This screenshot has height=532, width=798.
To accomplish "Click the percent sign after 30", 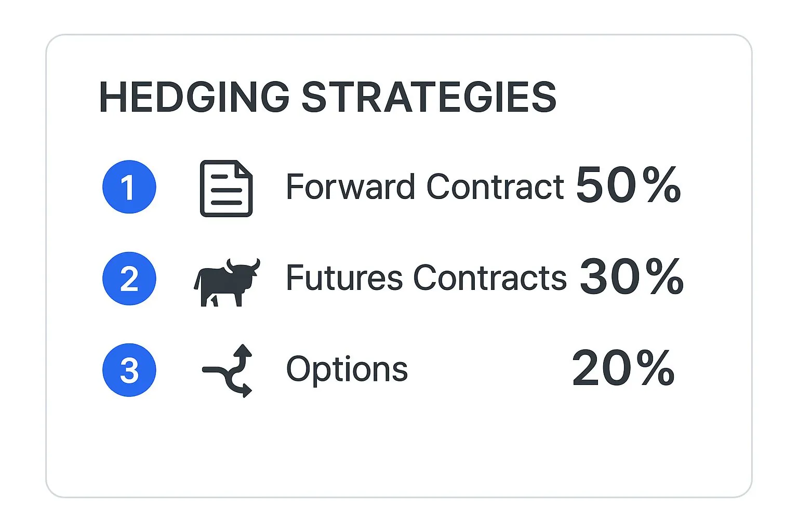I will pyautogui.click(x=664, y=276).
